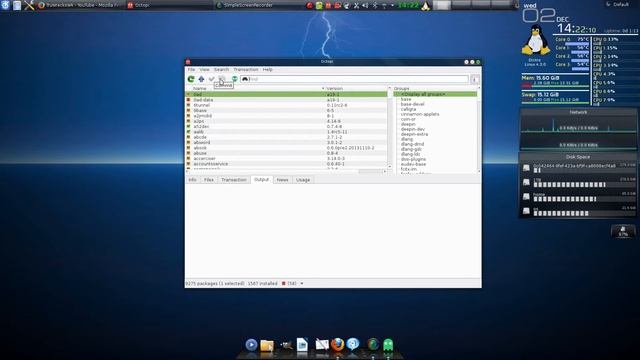640x360 pixels.
Task: Open the document writer icon in the dock
Action: [x=302, y=345]
